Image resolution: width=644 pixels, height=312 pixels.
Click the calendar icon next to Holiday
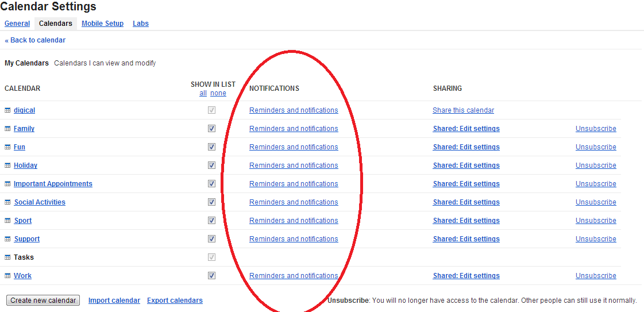(7, 165)
